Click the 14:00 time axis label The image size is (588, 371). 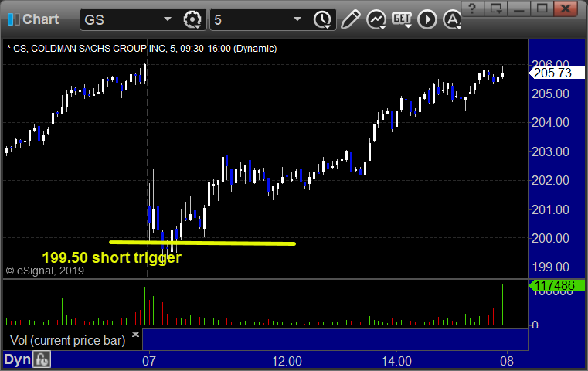396,361
